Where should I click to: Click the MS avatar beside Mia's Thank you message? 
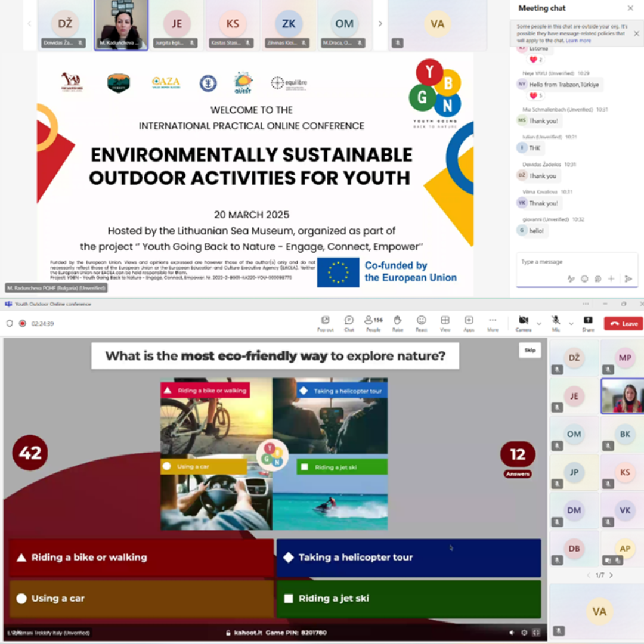point(522,120)
